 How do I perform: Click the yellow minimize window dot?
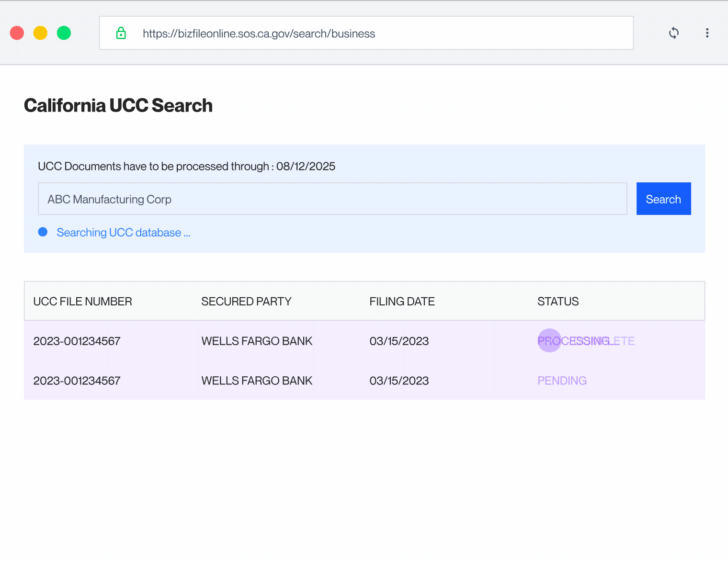tap(40, 33)
